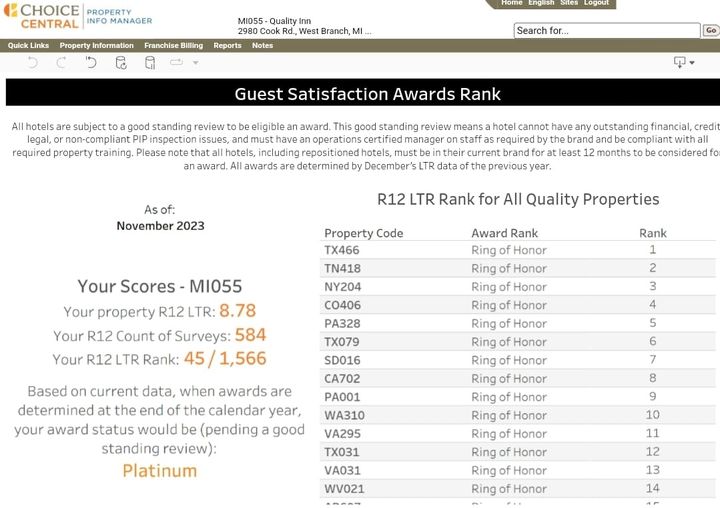The height and width of the screenshot is (508, 720).
Task: Click the Logout link
Action: coord(596,3)
